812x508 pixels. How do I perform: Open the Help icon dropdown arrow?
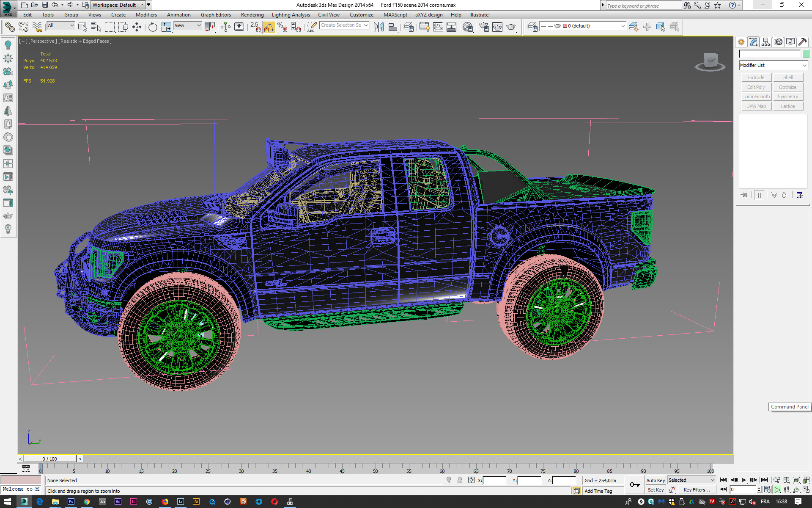pos(739,5)
